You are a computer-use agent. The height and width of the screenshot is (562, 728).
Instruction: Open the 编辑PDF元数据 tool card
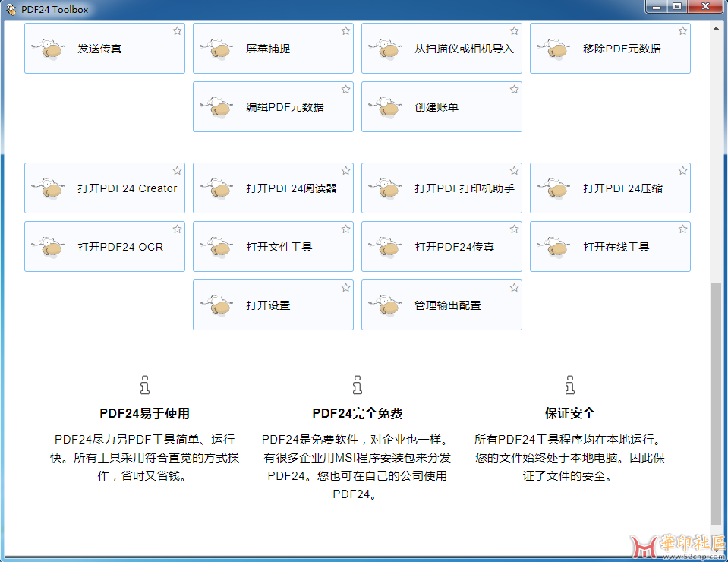pos(273,107)
